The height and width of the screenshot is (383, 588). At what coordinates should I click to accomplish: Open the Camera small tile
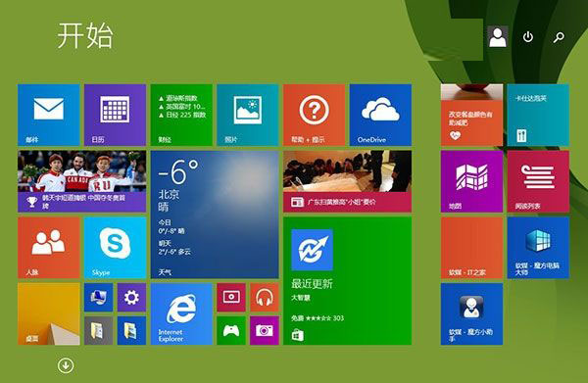(265, 330)
